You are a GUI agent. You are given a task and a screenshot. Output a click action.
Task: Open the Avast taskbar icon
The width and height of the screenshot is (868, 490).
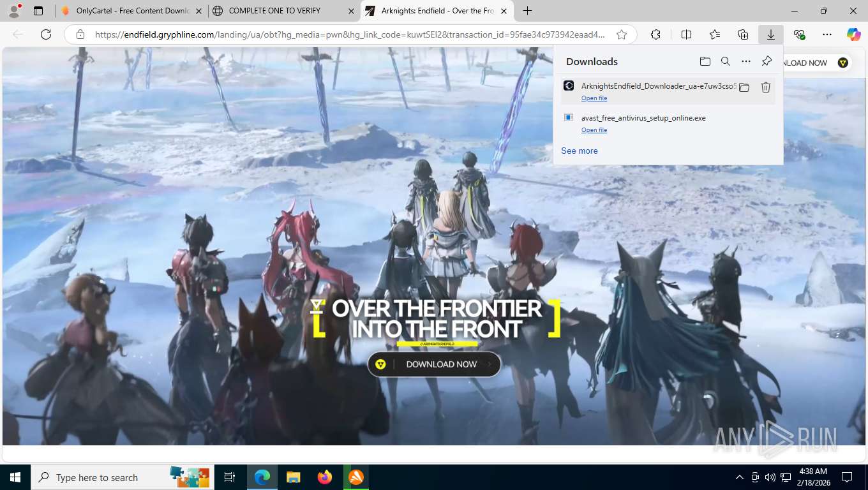(355, 477)
